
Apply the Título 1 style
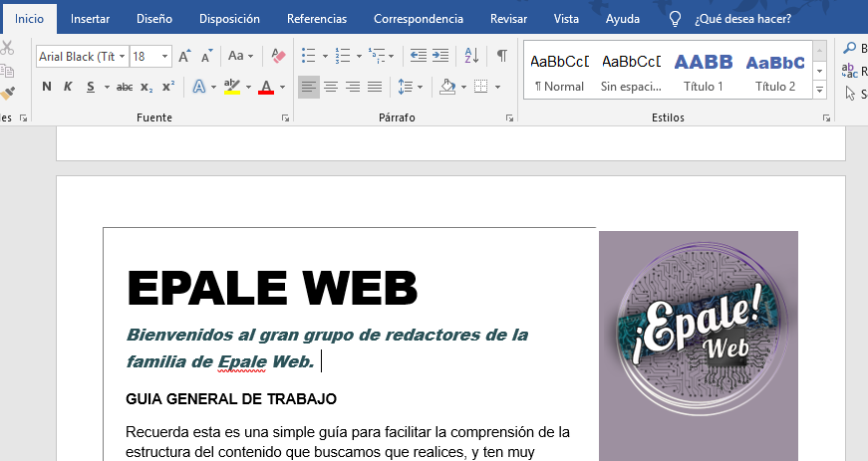point(703,71)
